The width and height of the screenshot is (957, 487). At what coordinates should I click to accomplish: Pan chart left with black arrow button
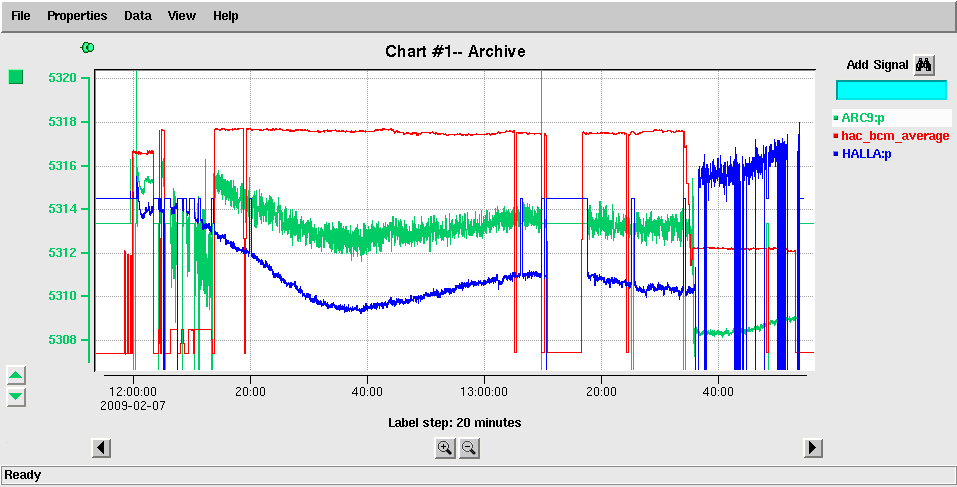pos(101,448)
